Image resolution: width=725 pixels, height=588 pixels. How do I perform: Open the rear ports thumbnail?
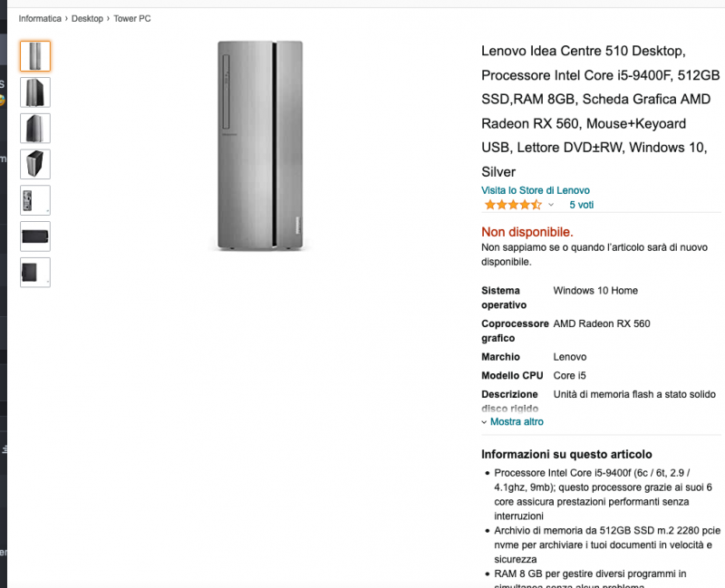click(x=34, y=199)
